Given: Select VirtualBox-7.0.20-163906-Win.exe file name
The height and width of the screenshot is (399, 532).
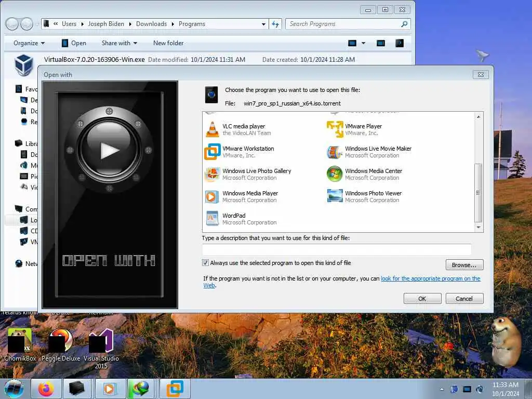Looking at the screenshot, I should coord(95,60).
